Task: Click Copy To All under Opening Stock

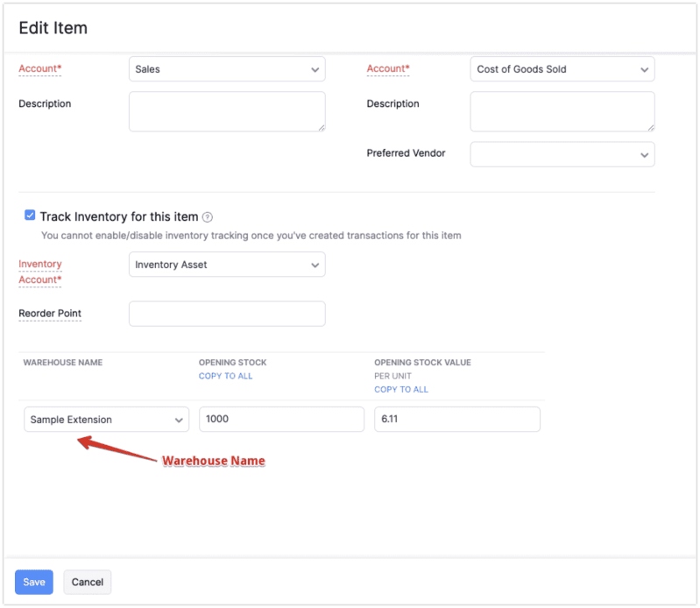Action: (x=226, y=376)
